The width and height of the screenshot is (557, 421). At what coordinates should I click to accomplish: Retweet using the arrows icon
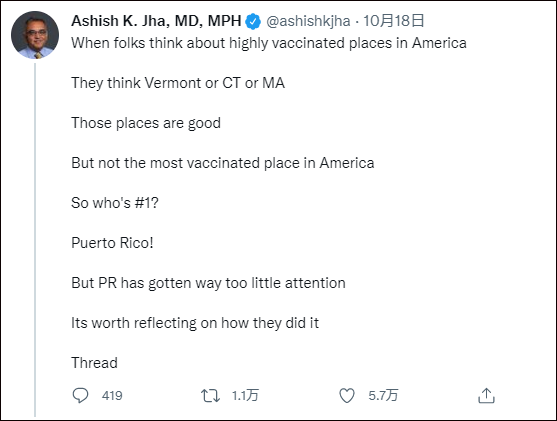pos(210,395)
